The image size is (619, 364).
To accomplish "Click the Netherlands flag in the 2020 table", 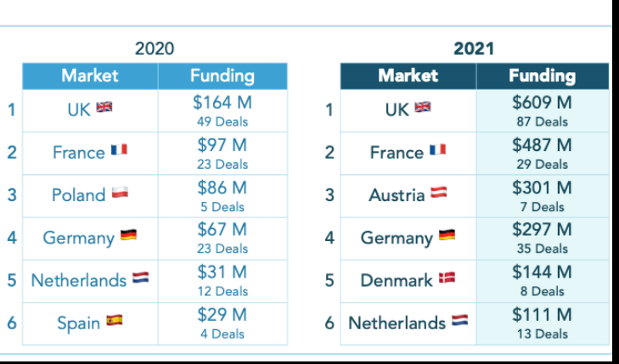I will 140,278.
